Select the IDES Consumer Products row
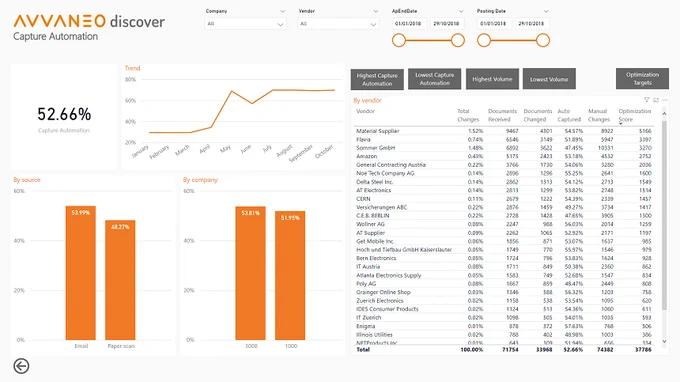The image size is (680, 382). tap(504, 309)
